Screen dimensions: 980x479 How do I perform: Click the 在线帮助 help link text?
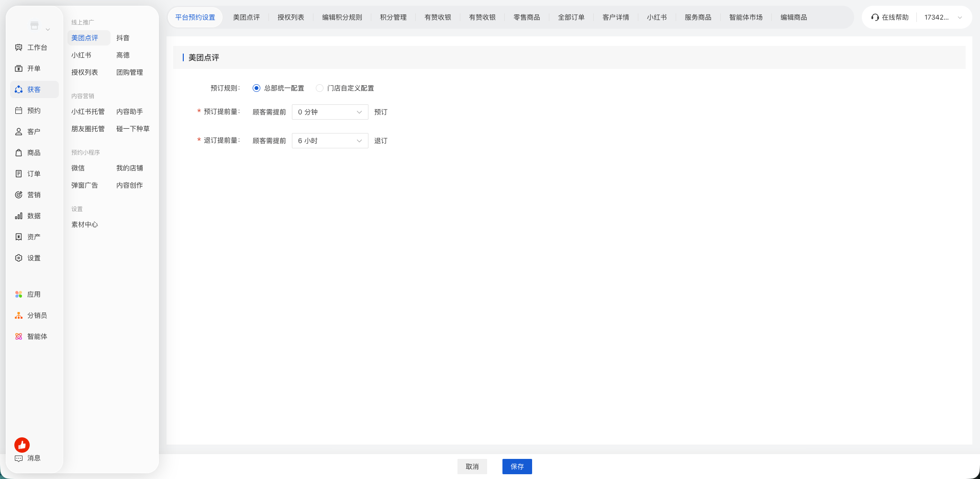click(x=895, y=17)
